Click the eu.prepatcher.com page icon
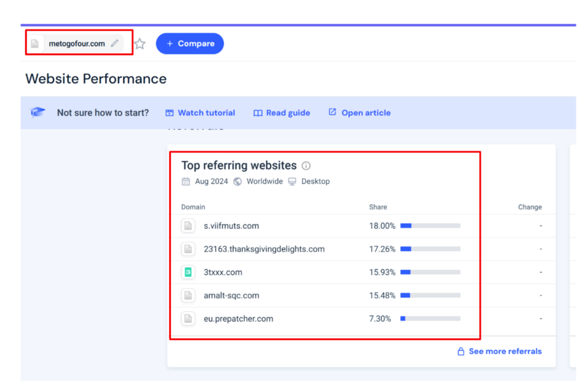 [x=188, y=318]
